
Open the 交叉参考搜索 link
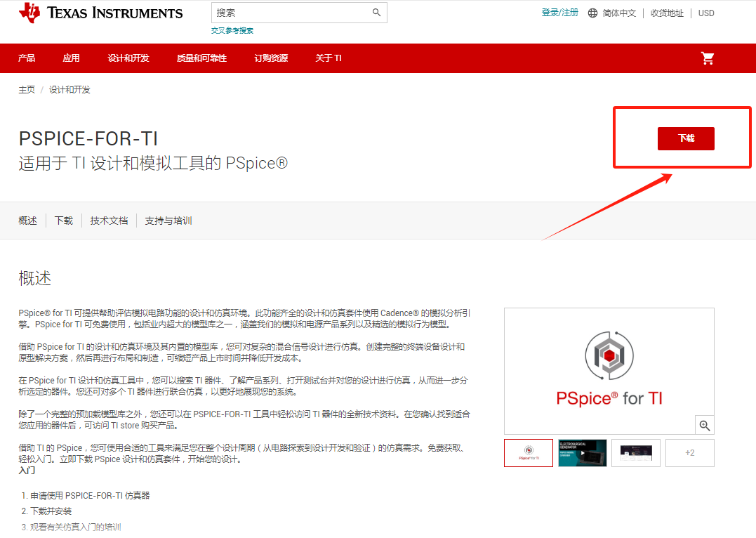[x=232, y=30]
